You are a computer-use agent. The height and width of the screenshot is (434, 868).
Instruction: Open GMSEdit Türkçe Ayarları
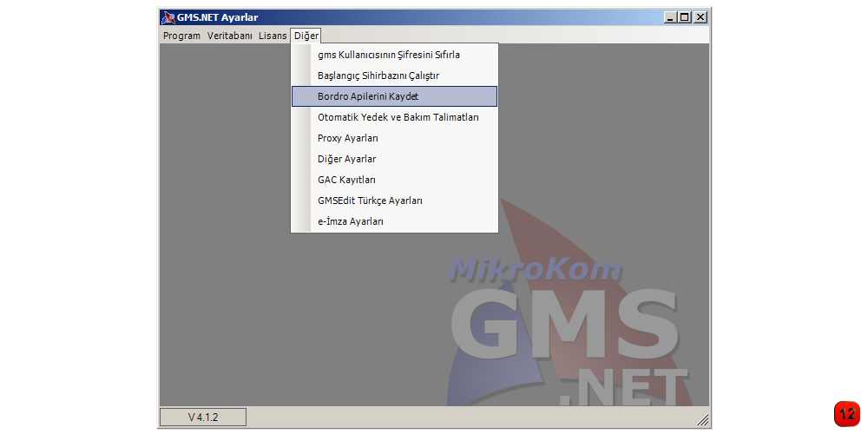click(394, 201)
